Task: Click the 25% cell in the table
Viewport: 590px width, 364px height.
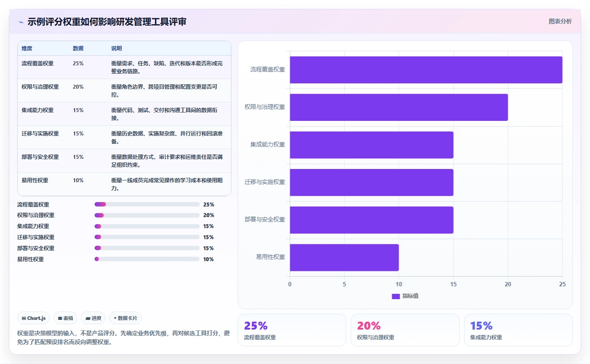Action: pyautogui.click(x=78, y=64)
